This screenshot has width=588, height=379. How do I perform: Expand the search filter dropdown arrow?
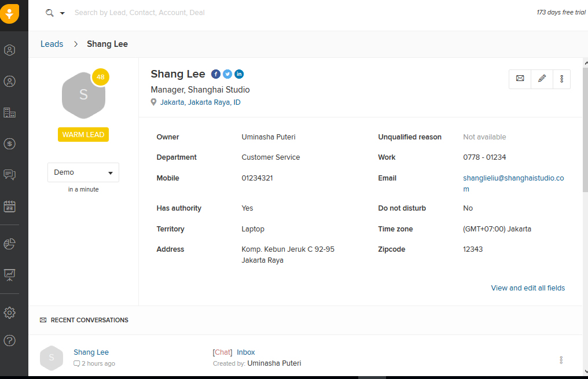click(x=63, y=13)
